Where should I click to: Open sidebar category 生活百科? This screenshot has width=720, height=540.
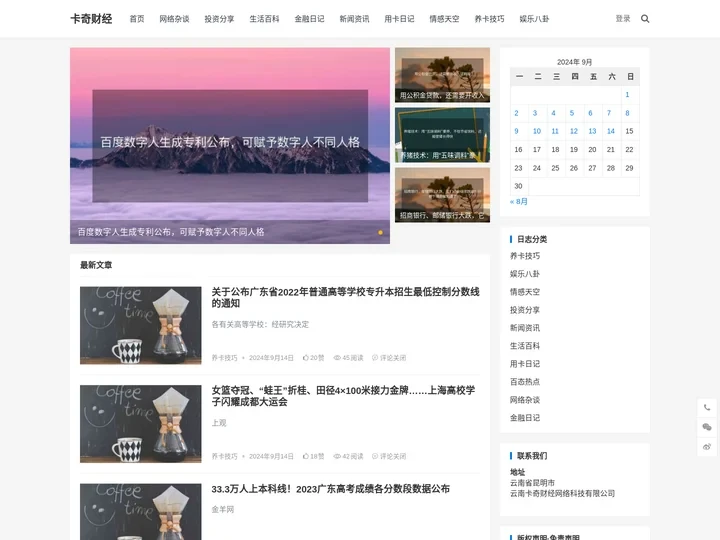(x=525, y=346)
